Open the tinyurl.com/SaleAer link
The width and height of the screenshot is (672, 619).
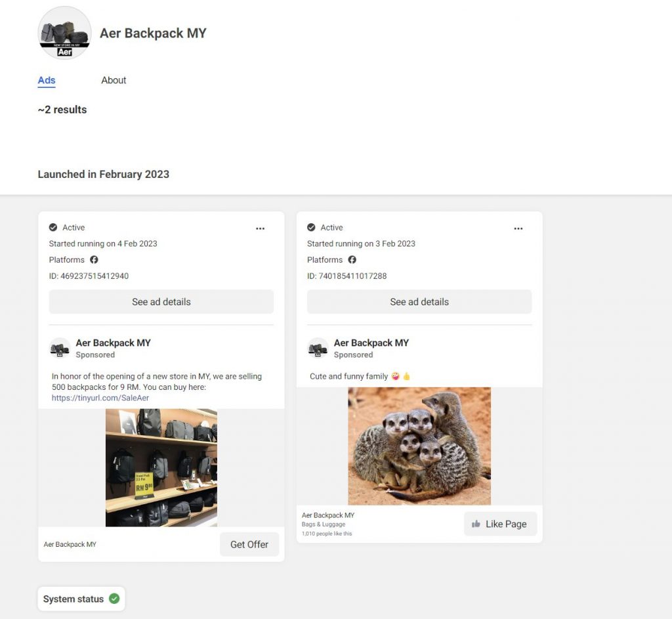coord(100,398)
